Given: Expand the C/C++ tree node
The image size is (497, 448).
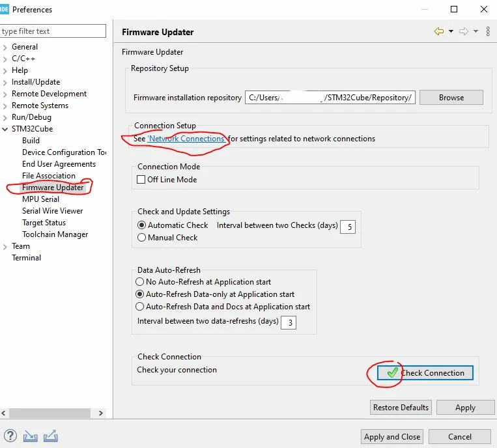Looking at the screenshot, I should (5, 59).
